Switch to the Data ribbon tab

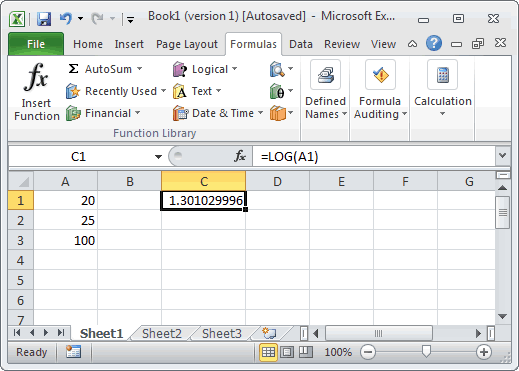301,44
